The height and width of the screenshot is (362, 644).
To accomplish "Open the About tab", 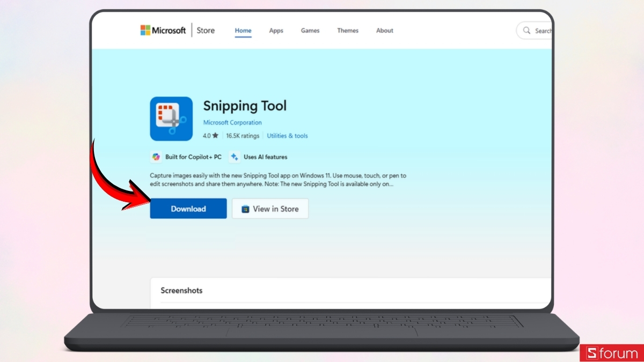I will (x=385, y=31).
